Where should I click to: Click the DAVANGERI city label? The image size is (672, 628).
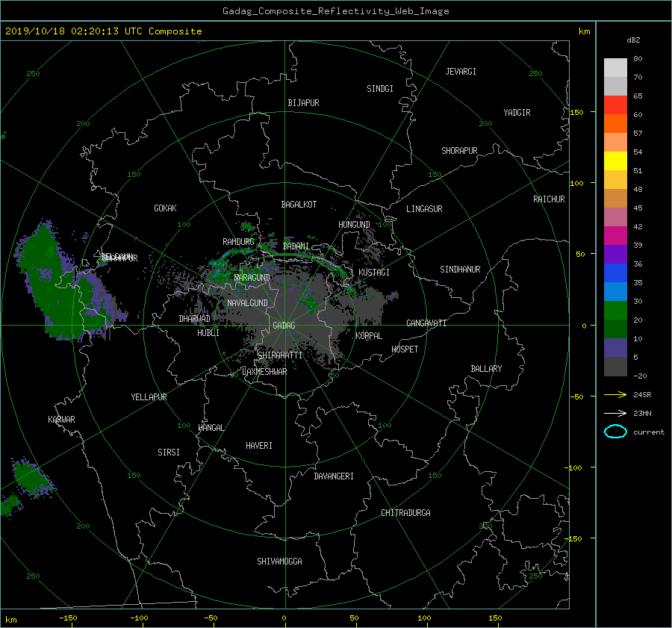334,476
